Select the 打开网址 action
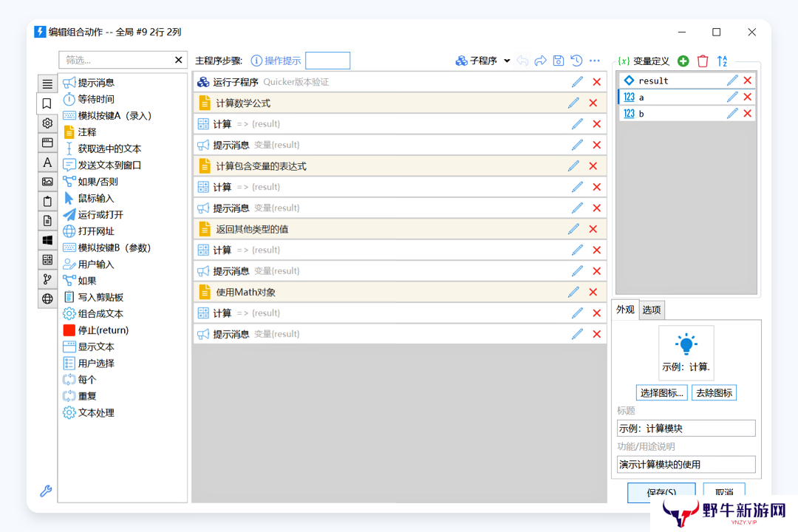The image size is (798, 532). [x=89, y=231]
